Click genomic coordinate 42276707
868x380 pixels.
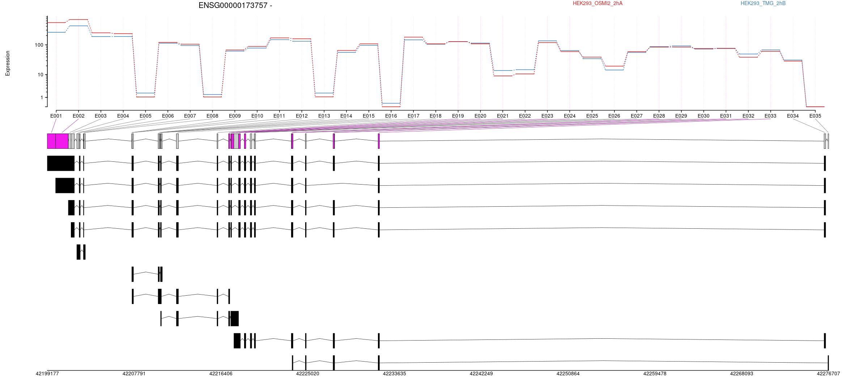point(828,373)
